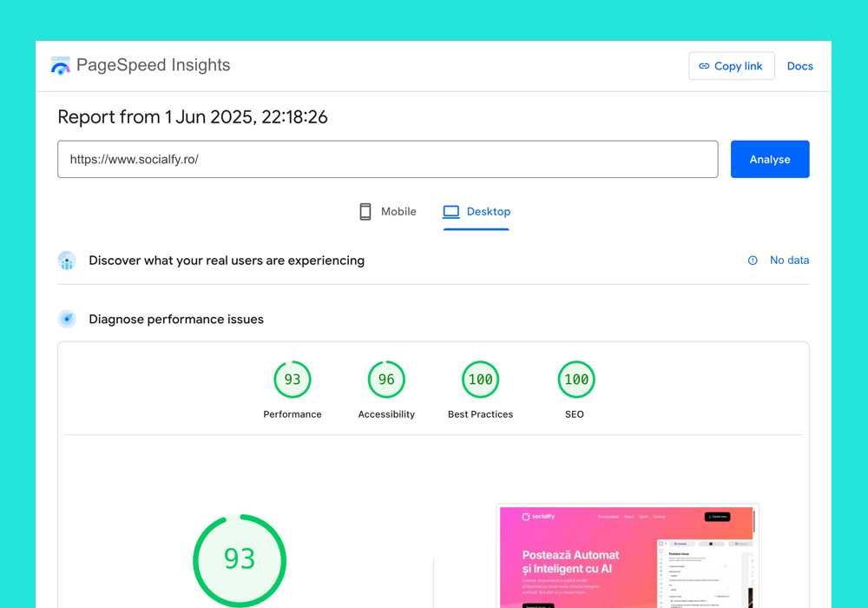Jump to Accessibility score gauge 96
The height and width of the screenshot is (608, 868).
click(x=386, y=380)
